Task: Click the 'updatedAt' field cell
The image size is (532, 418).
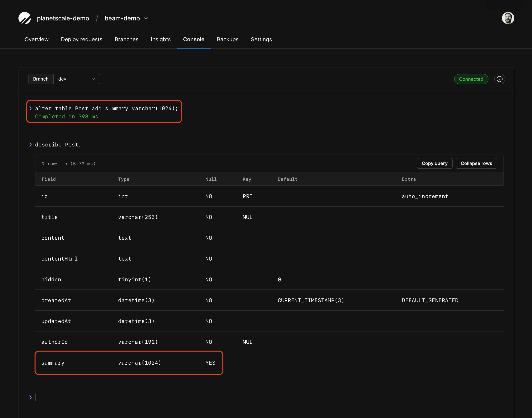Action: point(56,321)
